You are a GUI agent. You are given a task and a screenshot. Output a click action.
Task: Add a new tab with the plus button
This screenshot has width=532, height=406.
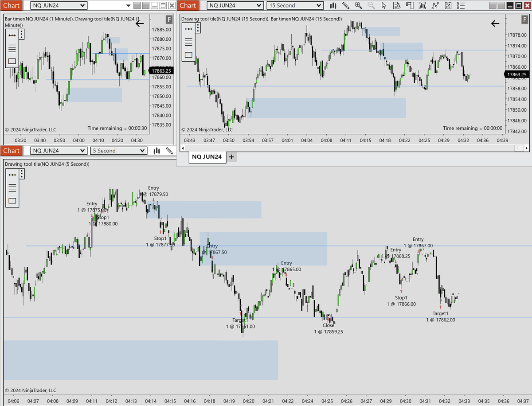231,157
